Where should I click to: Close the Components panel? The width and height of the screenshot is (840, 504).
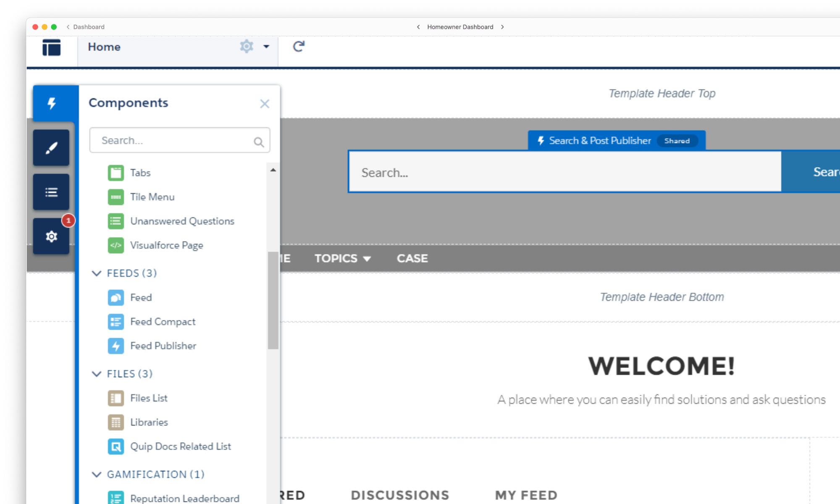tap(265, 103)
